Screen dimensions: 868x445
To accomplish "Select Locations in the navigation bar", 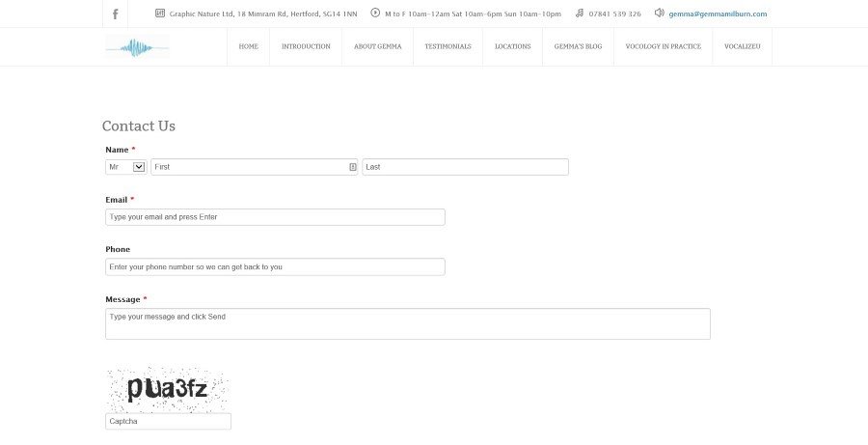I will [x=512, y=46].
